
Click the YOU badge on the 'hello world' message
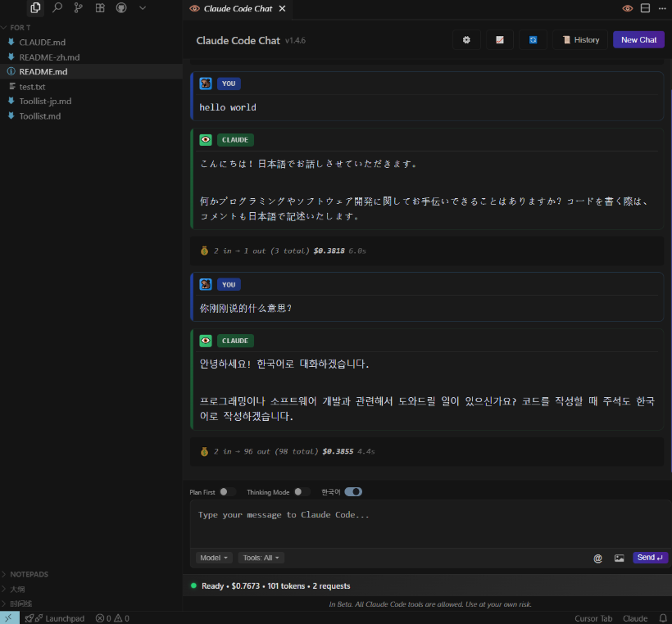click(229, 84)
